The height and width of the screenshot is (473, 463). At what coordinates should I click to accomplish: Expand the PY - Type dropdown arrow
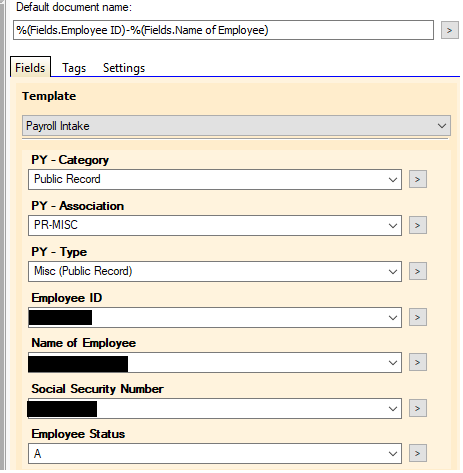(393, 272)
